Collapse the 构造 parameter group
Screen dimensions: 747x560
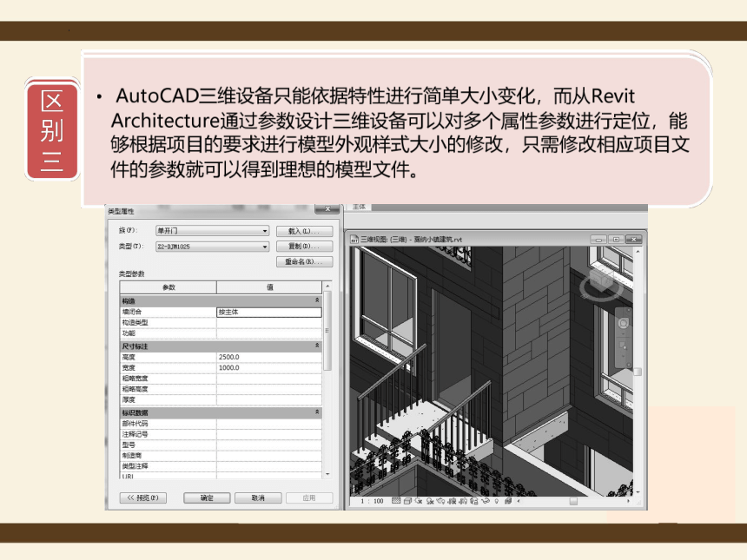click(317, 300)
